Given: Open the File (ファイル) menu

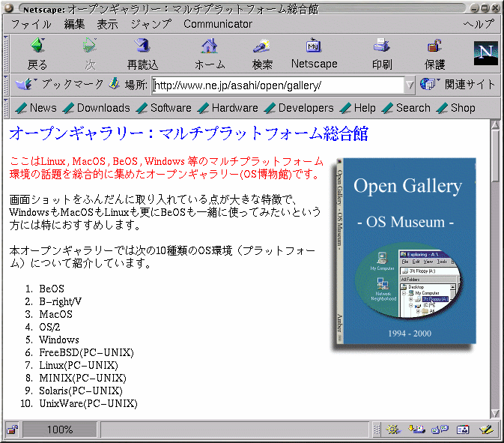Looking at the screenshot, I should [31, 24].
